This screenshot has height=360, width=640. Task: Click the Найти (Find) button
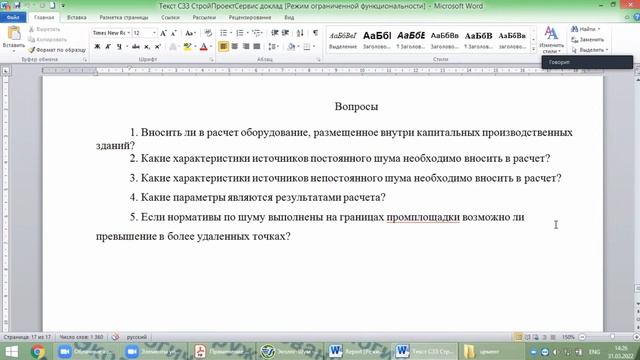pyautogui.click(x=586, y=29)
